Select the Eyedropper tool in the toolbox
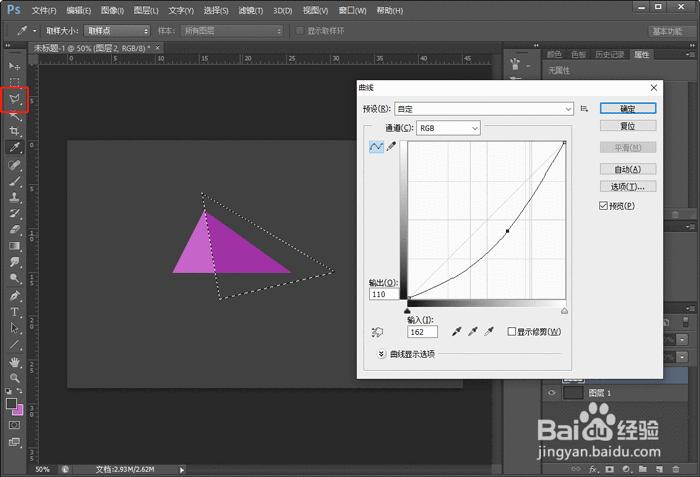 click(15, 147)
